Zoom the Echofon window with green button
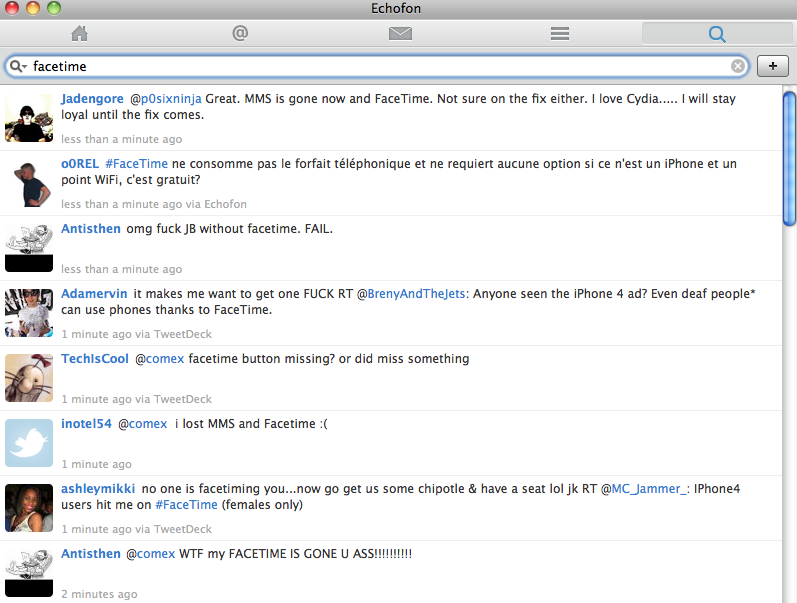The height and width of the screenshot is (603, 797). pos(53,8)
